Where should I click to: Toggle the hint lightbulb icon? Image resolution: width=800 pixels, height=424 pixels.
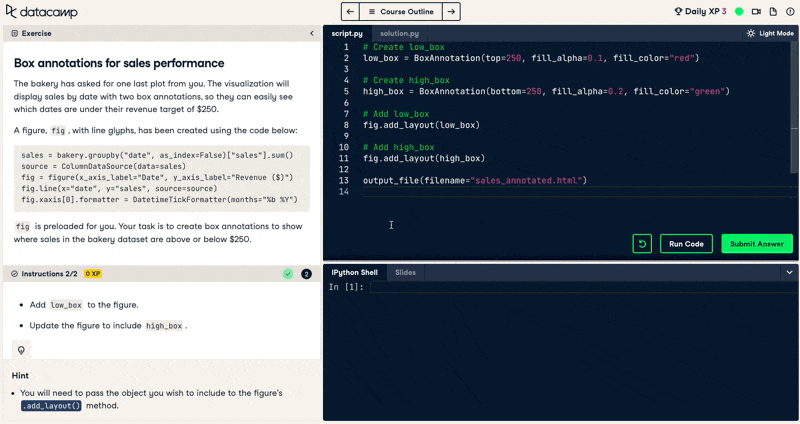(x=21, y=350)
